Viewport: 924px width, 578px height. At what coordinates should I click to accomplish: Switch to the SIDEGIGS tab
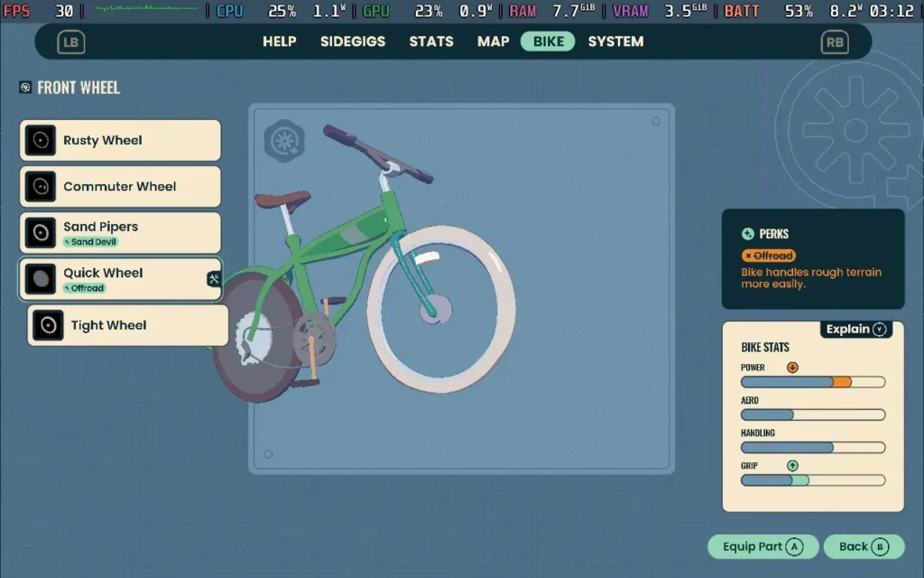tap(353, 42)
